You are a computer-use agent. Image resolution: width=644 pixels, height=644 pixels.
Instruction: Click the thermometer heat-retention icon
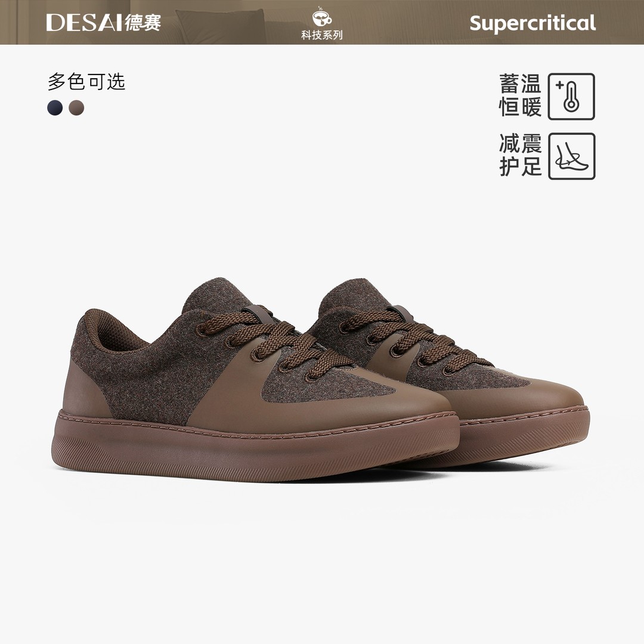pyautogui.click(x=571, y=97)
